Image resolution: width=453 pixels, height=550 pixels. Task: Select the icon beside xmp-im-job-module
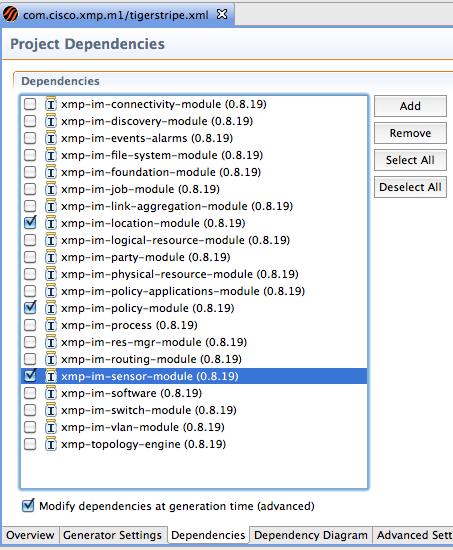click(51, 189)
